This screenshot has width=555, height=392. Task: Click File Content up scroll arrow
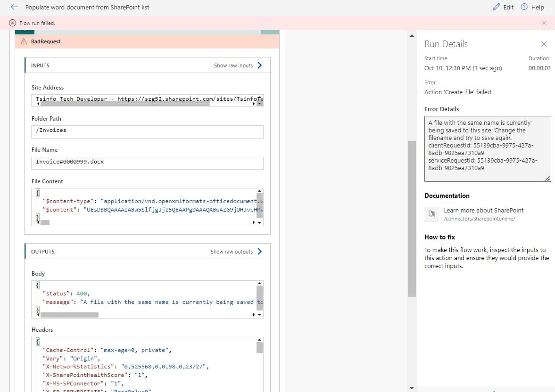pyautogui.click(x=259, y=191)
